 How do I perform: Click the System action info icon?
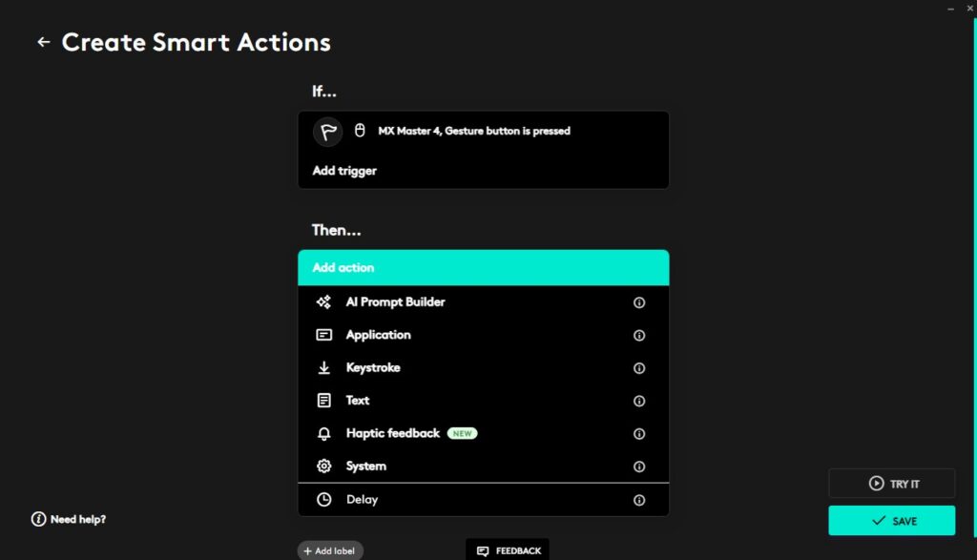639,467
